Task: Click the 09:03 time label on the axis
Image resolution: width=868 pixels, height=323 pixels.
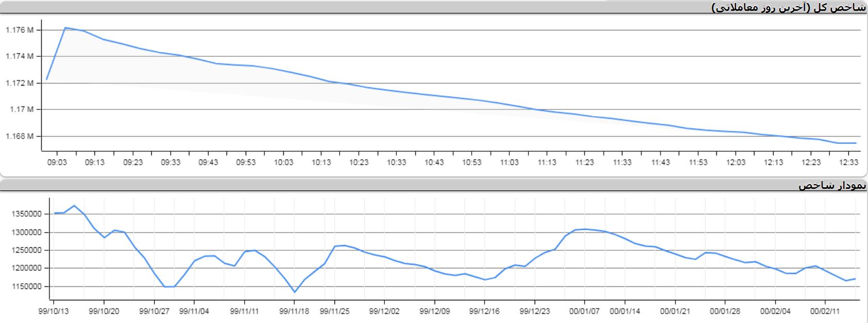Action: 57,162
